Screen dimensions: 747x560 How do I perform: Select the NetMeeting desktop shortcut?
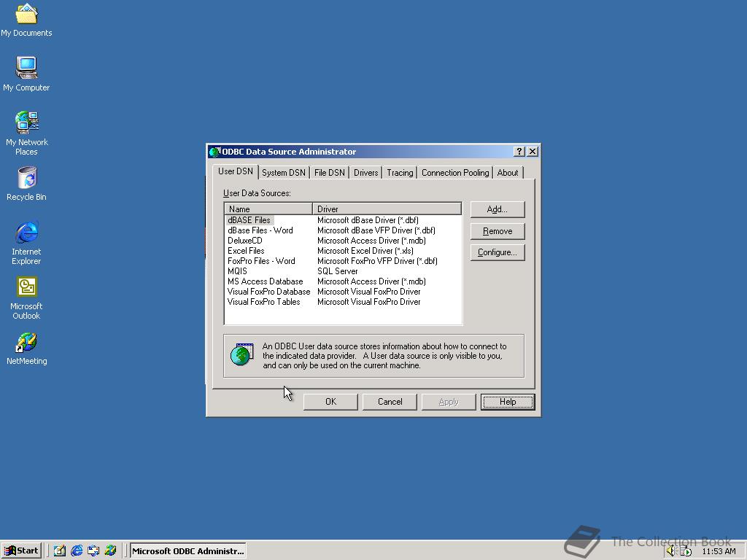tap(26, 349)
